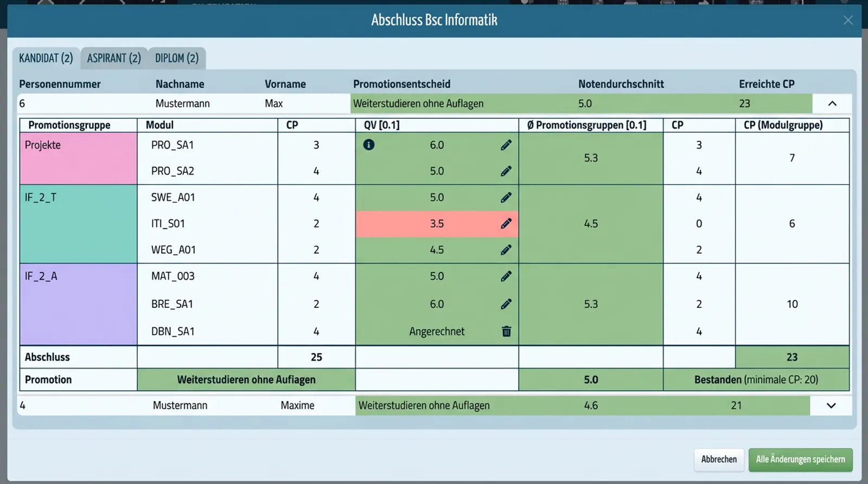The height and width of the screenshot is (484, 868).
Task: Open the ASPIRANT (2) tab
Action: click(x=114, y=58)
